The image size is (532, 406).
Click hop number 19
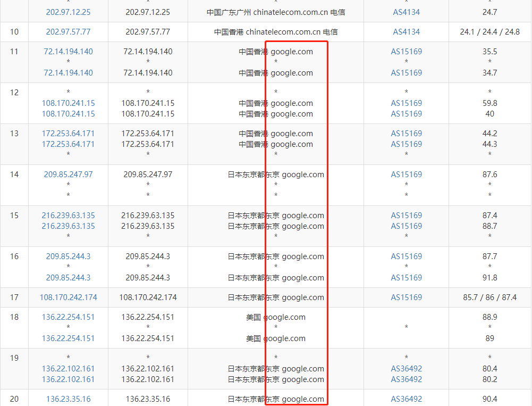click(x=14, y=358)
